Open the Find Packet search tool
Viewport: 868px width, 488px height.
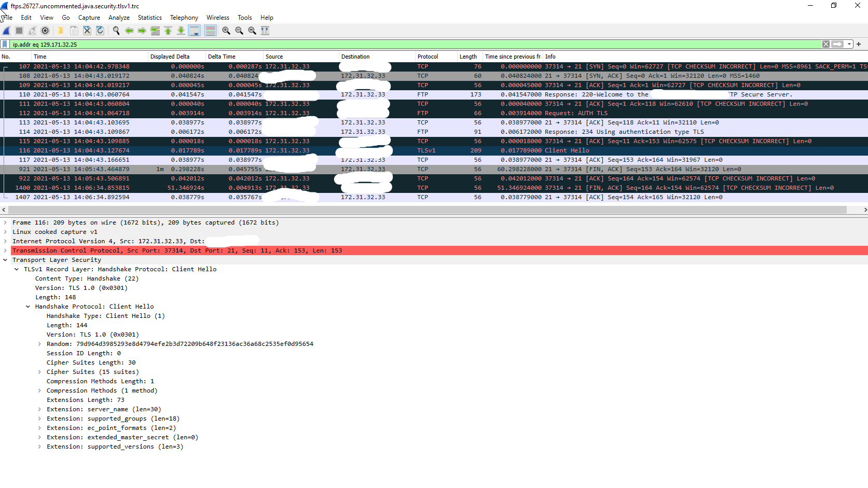[x=115, y=31]
